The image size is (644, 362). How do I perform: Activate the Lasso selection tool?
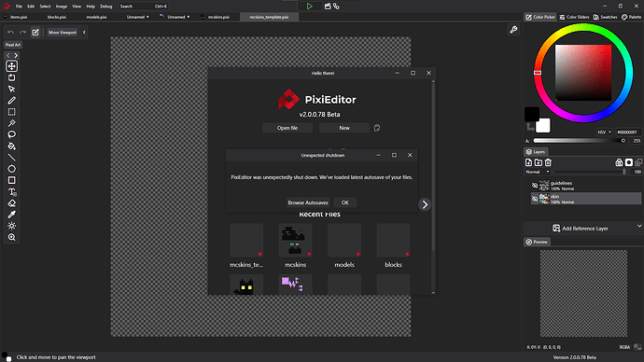11,134
